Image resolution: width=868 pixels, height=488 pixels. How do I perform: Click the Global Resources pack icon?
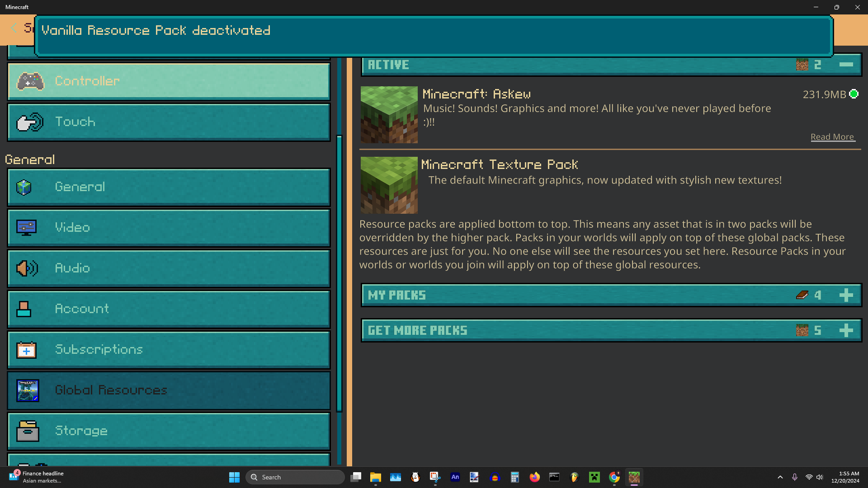[x=28, y=390]
